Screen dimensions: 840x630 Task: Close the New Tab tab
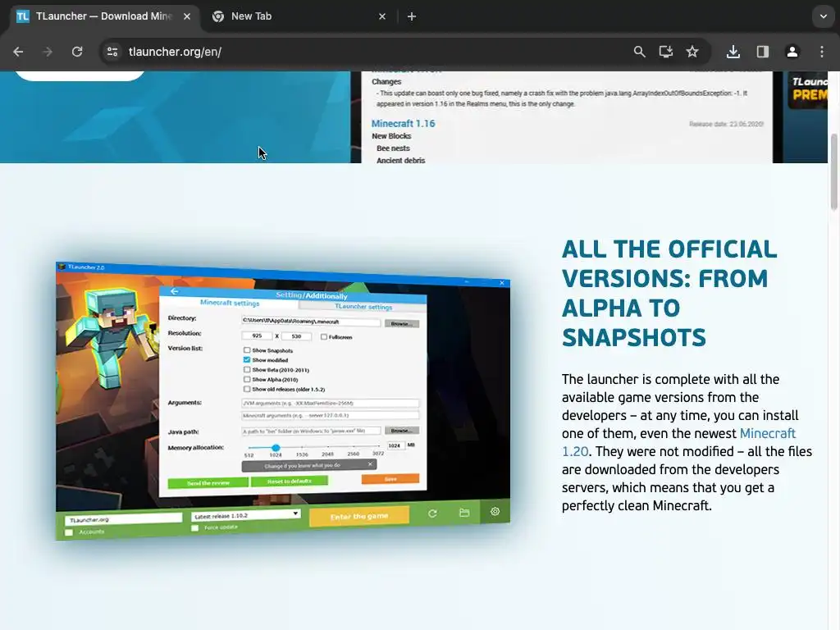[x=382, y=16]
